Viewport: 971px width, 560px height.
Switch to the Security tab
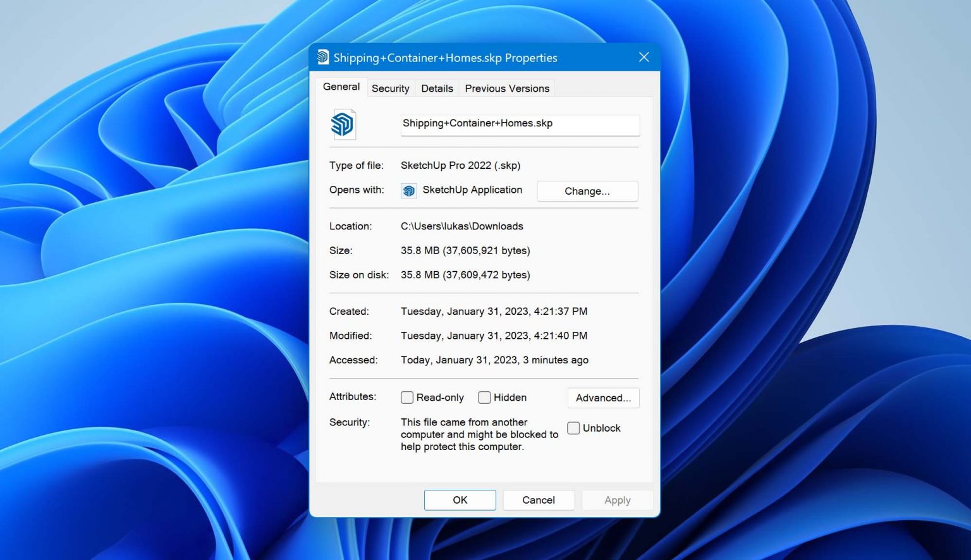click(390, 88)
